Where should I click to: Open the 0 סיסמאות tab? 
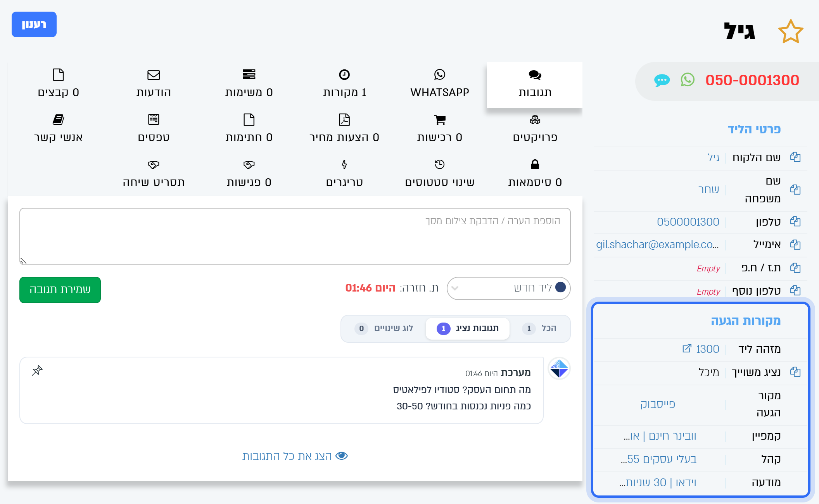535,174
